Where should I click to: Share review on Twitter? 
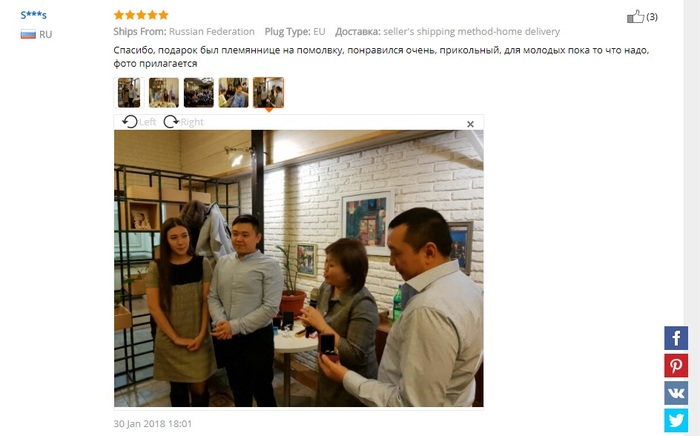(x=676, y=420)
